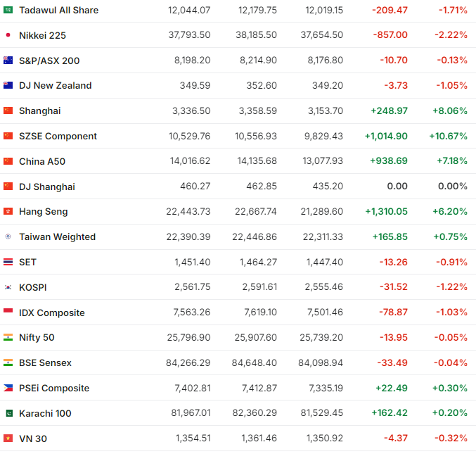Open the DJ New Zealand index link

tap(55, 86)
